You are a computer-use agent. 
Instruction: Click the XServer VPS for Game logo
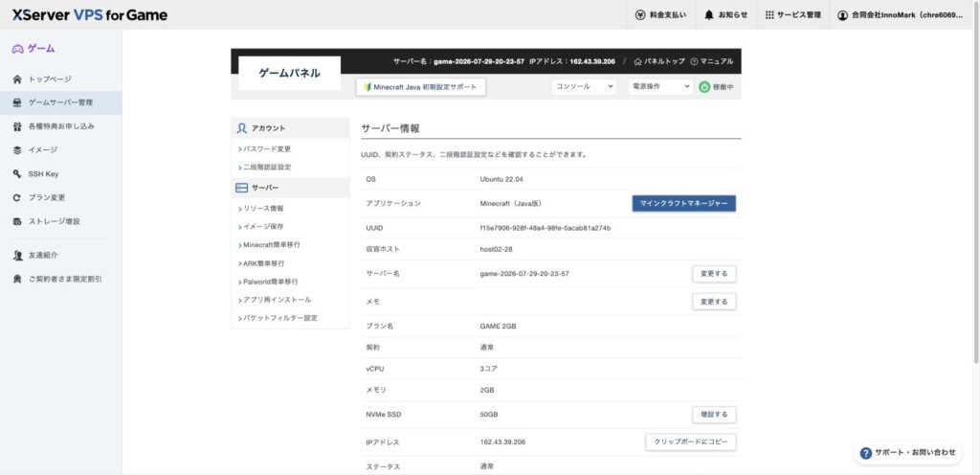(x=89, y=15)
